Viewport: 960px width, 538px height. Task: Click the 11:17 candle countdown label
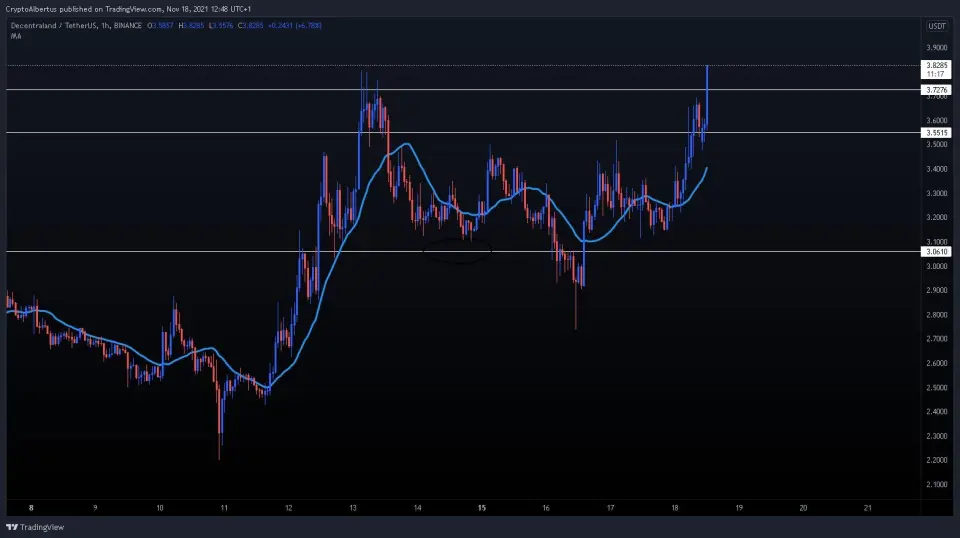(937, 75)
